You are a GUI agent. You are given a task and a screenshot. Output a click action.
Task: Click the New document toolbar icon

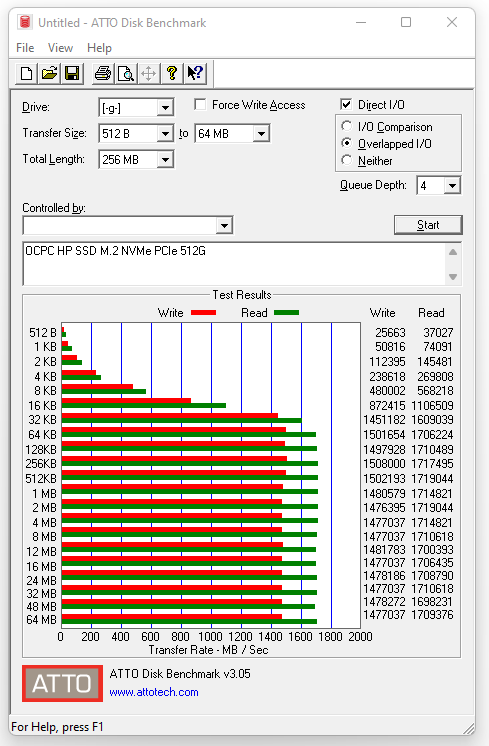[x=27, y=73]
